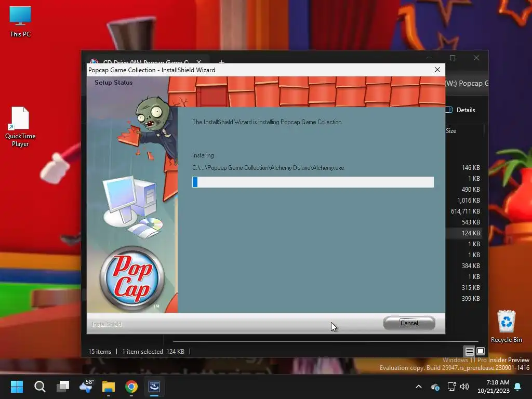Switch File Explorer to large thumbnails view

coord(481,351)
